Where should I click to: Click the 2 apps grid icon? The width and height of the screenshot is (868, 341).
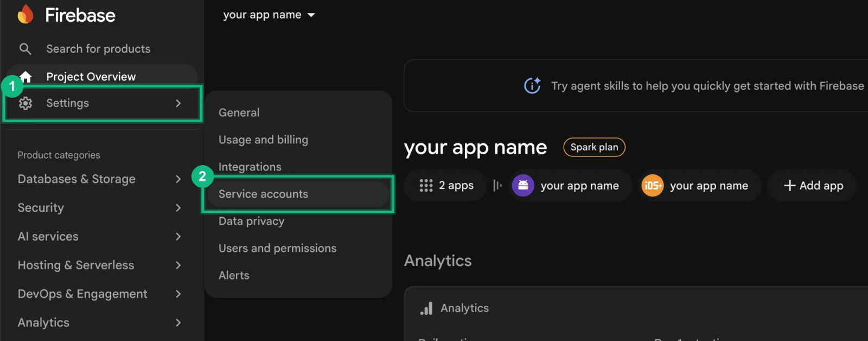pos(426,186)
